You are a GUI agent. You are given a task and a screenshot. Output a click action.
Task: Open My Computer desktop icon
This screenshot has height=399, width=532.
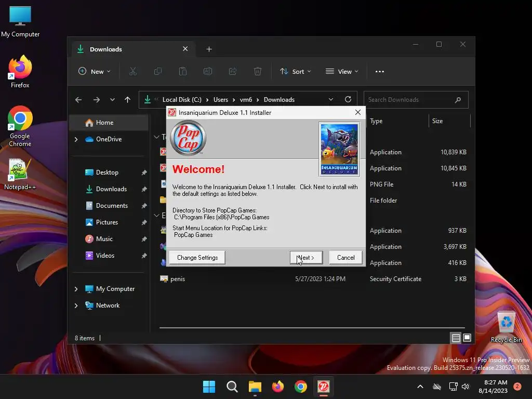[x=20, y=22]
